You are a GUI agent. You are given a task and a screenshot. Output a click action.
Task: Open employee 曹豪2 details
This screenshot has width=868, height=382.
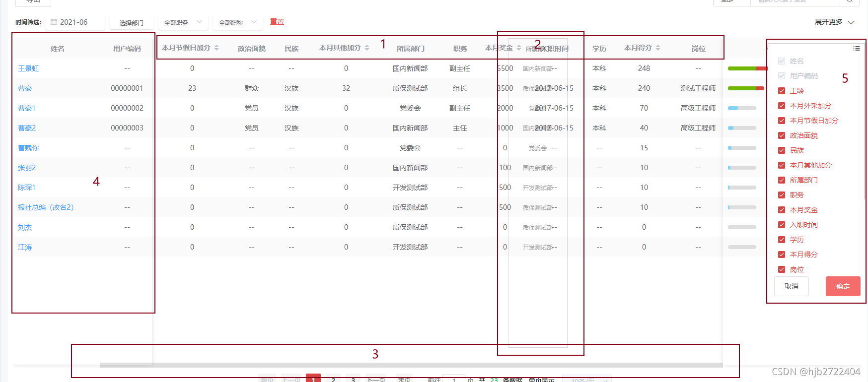(x=27, y=128)
